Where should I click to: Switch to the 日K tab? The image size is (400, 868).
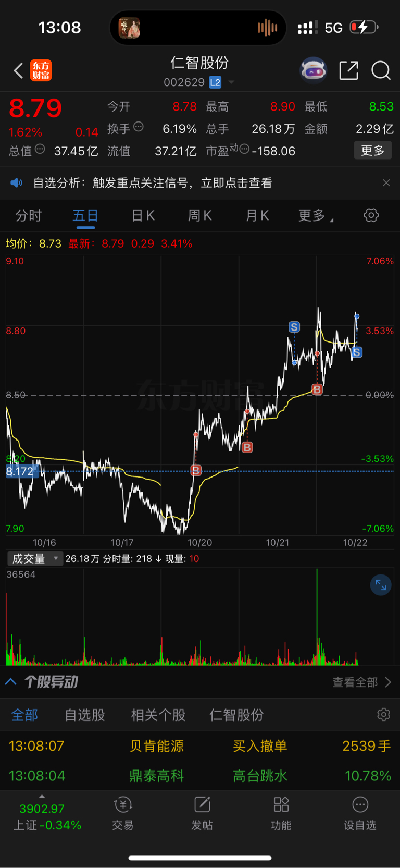click(x=143, y=215)
